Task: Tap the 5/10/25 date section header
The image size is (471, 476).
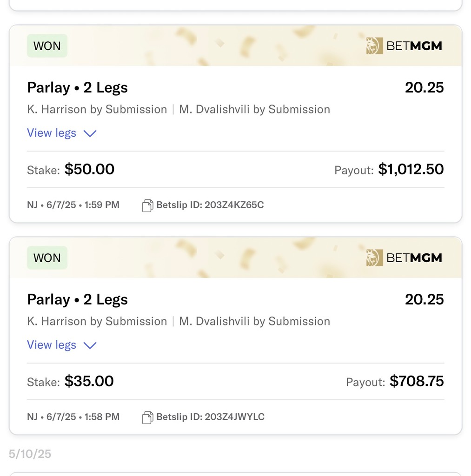Action: coord(30,454)
